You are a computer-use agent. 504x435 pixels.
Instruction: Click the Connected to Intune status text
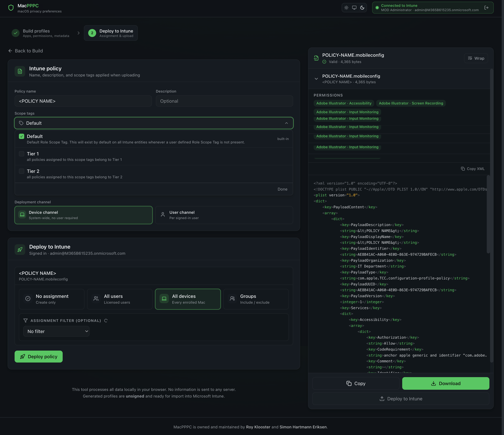pyautogui.click(x=399, y=5)
